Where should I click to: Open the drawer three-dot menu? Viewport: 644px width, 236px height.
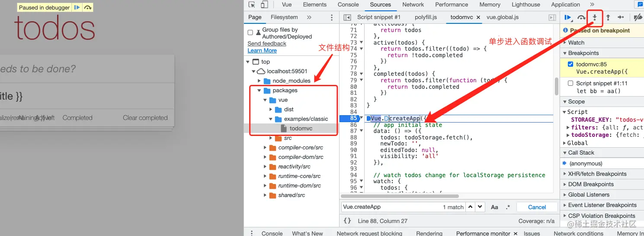(x=252, y=233)
